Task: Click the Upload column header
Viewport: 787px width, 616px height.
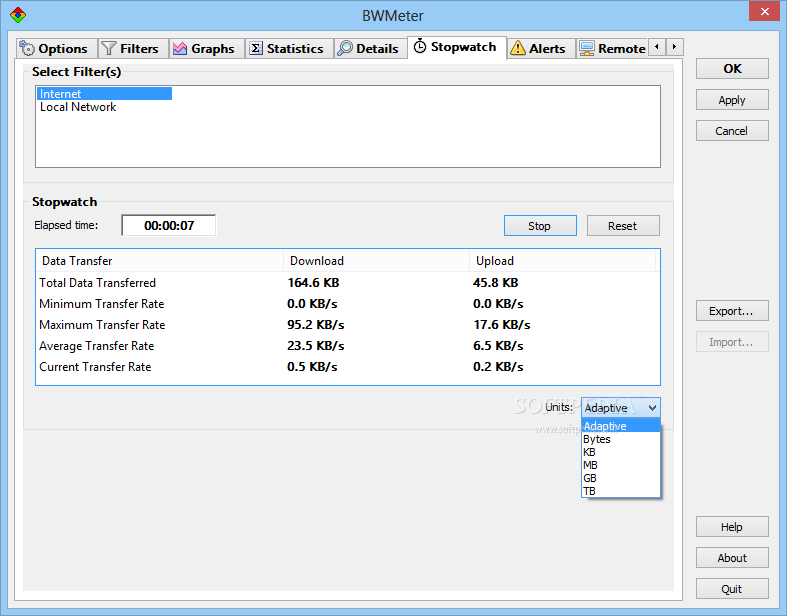Action: [x=563, y=261]
